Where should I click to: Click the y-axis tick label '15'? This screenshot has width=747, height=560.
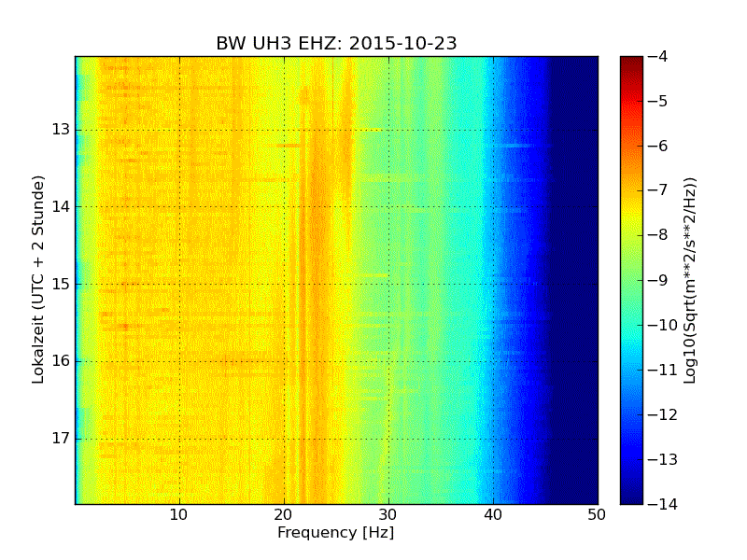point(61,284)
